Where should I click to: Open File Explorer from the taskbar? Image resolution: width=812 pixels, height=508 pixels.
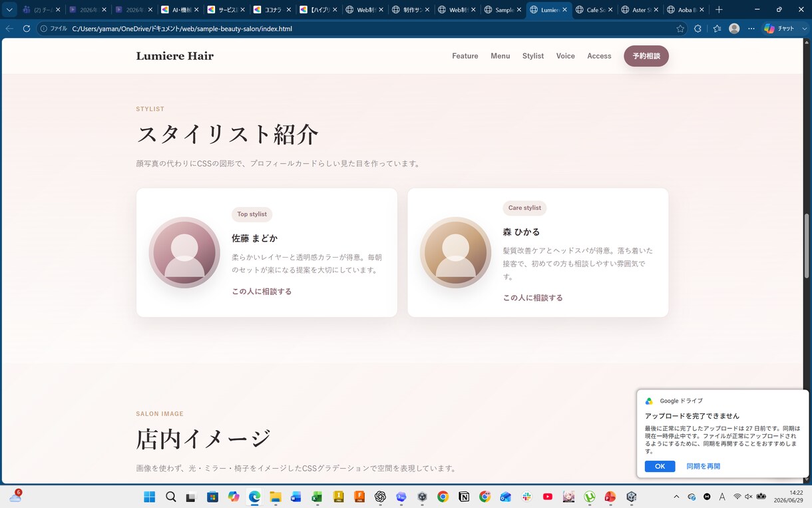pyautogui.click(x=276, y=497)
